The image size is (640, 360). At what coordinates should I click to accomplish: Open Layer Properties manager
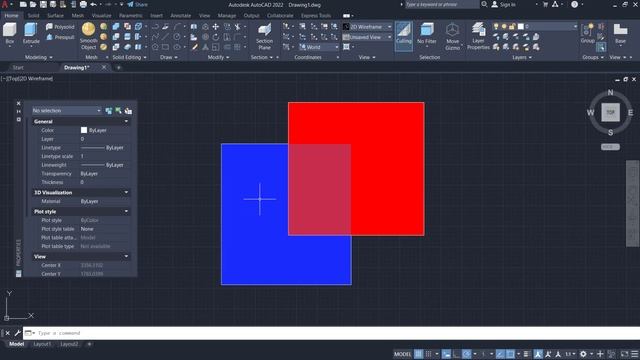pyautogui.click(x=478, y=36)
